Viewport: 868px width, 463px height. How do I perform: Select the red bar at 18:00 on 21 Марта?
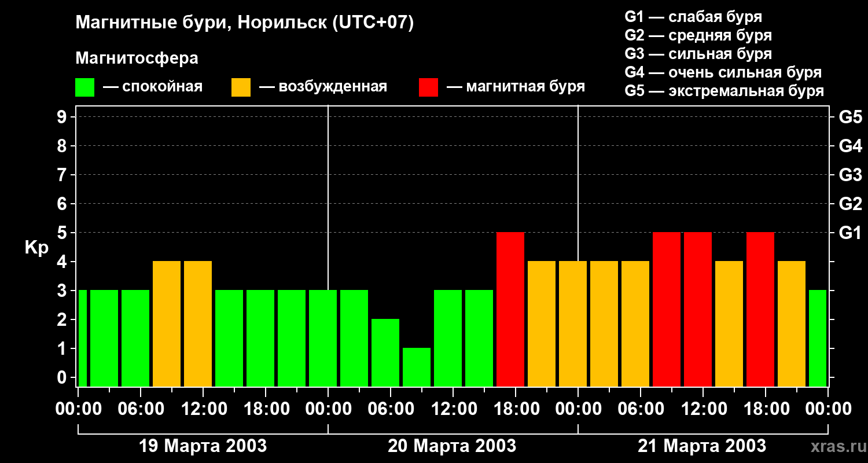760,309
